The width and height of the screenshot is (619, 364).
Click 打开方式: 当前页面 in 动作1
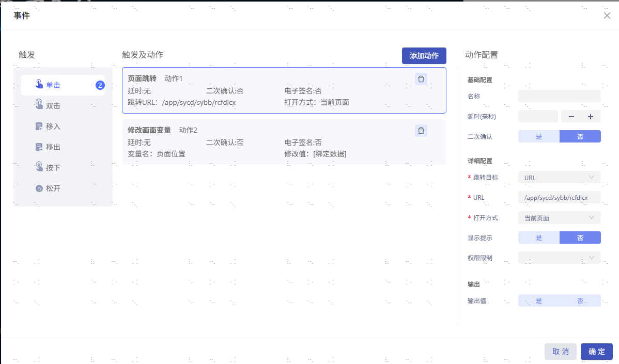(x=317, y=103)
